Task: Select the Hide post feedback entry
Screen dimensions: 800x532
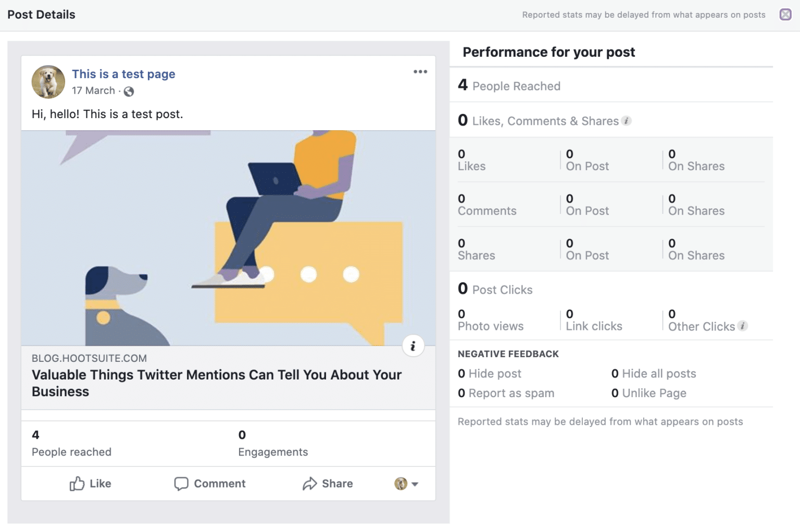Action: click(x=495, y=373)
